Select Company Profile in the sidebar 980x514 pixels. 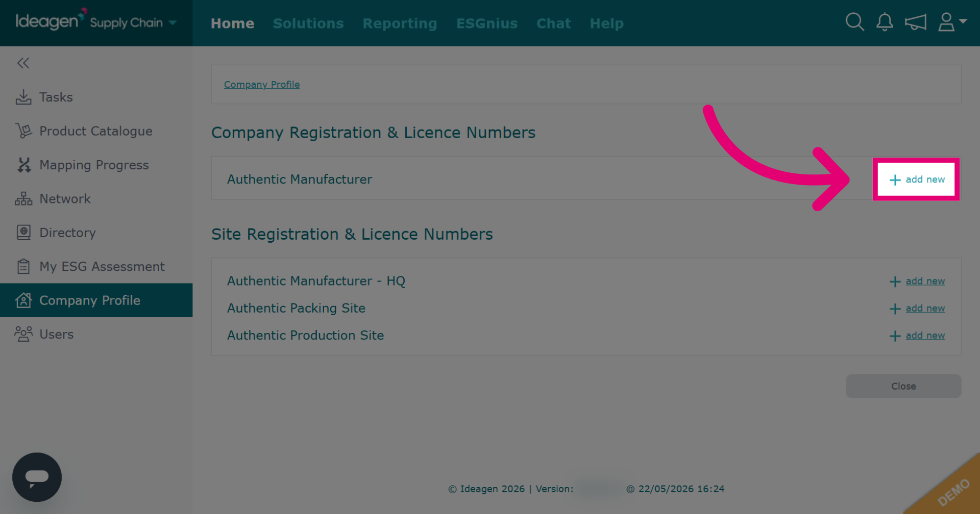coord(96,300)
